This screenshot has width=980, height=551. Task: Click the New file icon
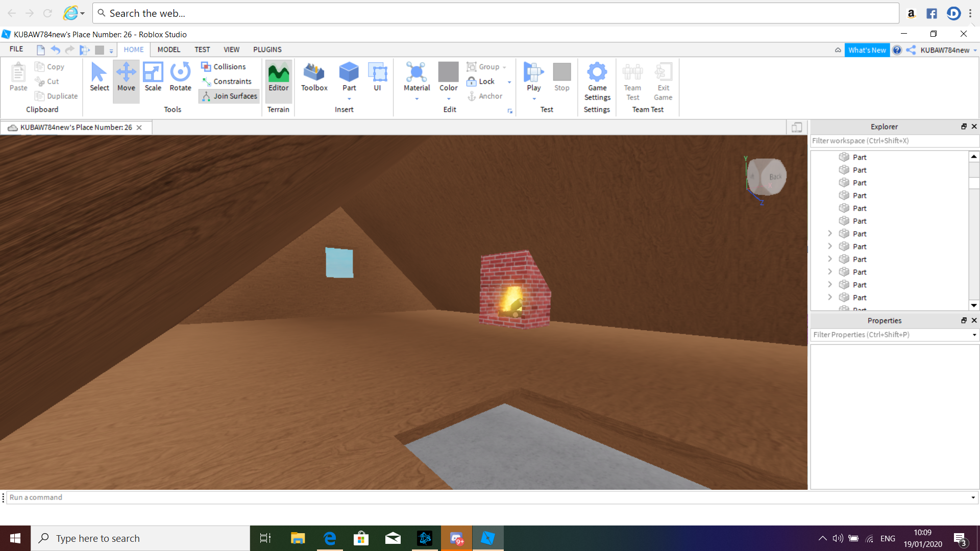tap(41, 49)
